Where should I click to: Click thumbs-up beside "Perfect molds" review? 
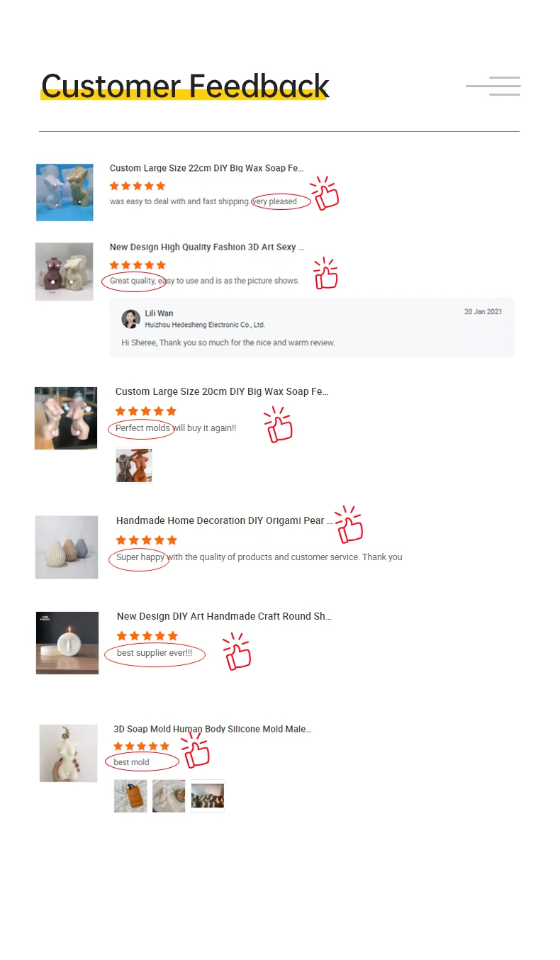pos(278,425)
